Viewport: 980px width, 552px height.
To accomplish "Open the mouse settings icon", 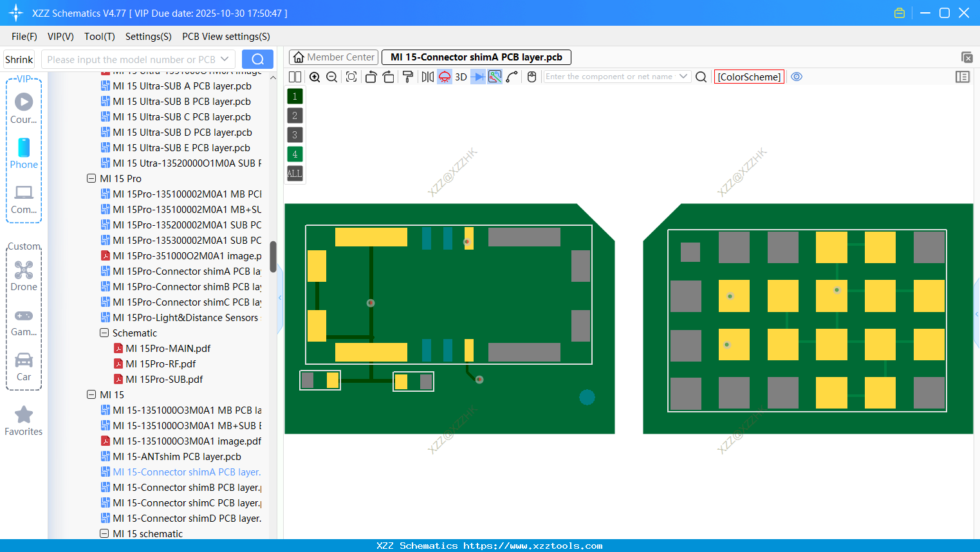I will coord(532,77).
